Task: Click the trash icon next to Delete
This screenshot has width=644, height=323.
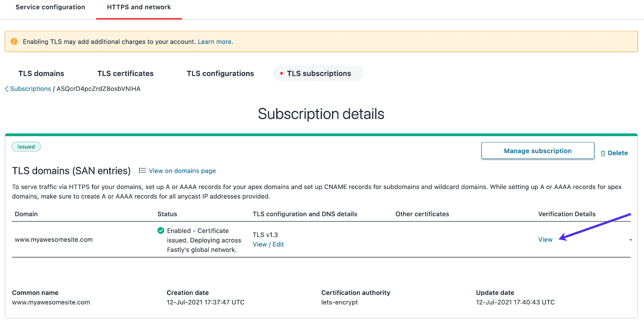Action: coord(603,153)
